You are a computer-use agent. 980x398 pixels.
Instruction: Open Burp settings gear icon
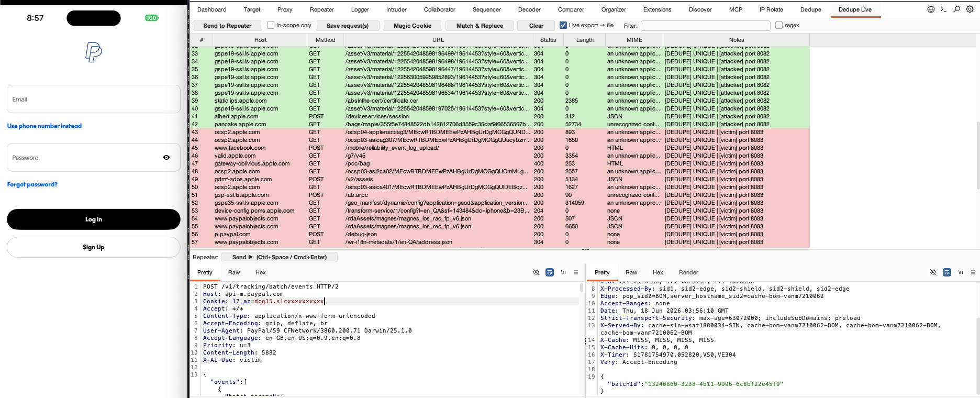coord(970,9)
